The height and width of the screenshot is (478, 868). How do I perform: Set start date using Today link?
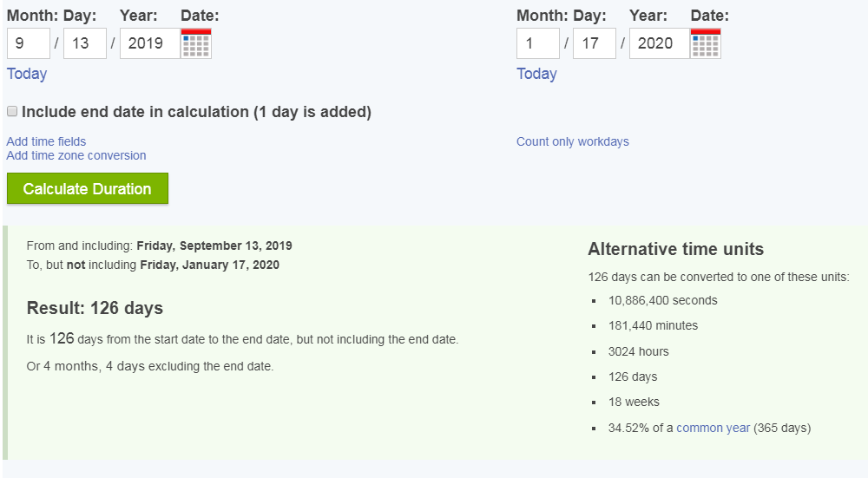[x=27, y=74]
